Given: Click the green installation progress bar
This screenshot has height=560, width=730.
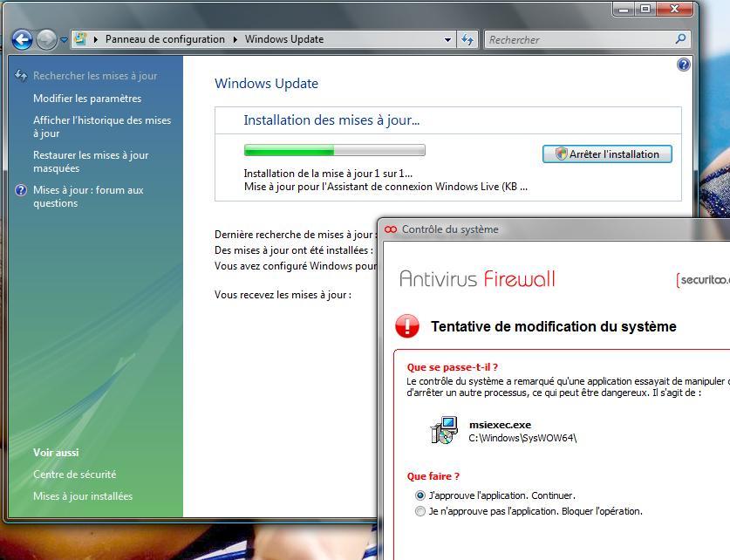Looking at the screenshot, I should (334, 150).
